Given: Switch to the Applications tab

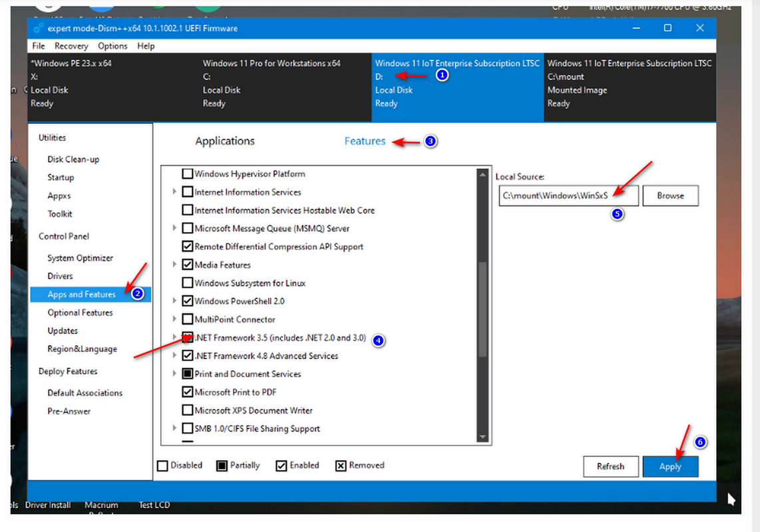Looking at the screenshot, I should pyautogui.click(x=225, y=141).
